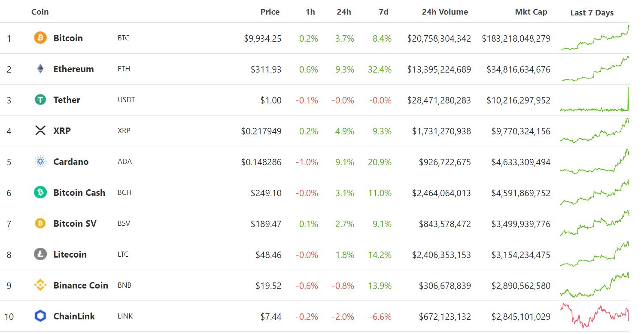Click the Bitcoin orange logo icon
Viewport: 644px width, 334px height.
click(x=40, y=38)
